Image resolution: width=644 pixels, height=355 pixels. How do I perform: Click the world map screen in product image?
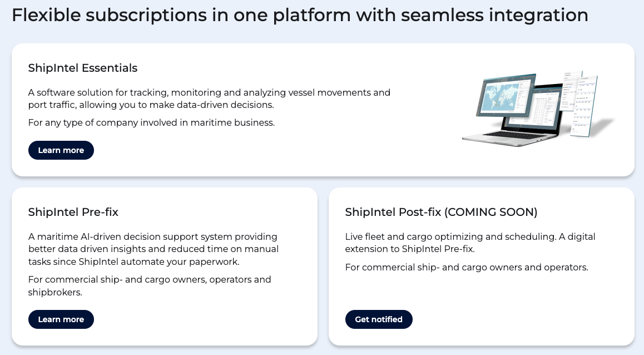coord(498,97)
